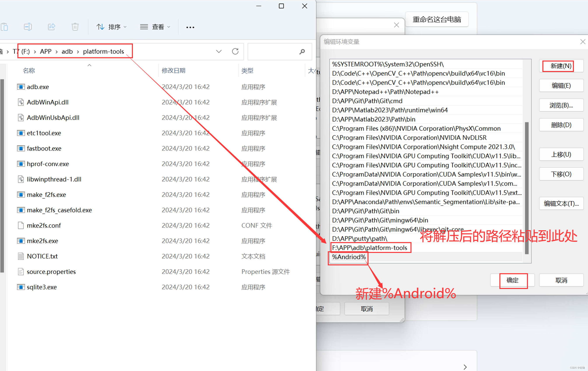Click the APP breadcrumb segment
This screenshot has height=371, width=588.
46,52
